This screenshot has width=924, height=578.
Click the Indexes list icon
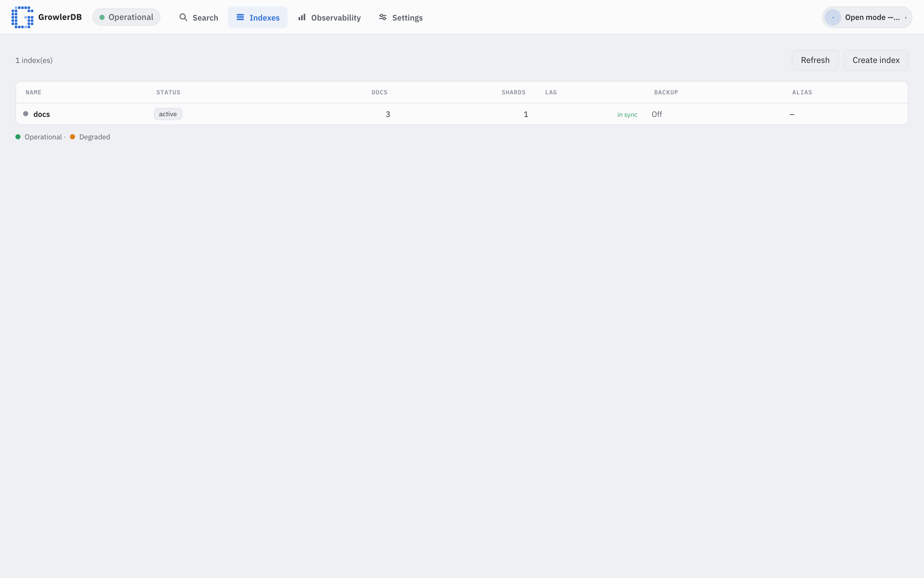(240, 17)
